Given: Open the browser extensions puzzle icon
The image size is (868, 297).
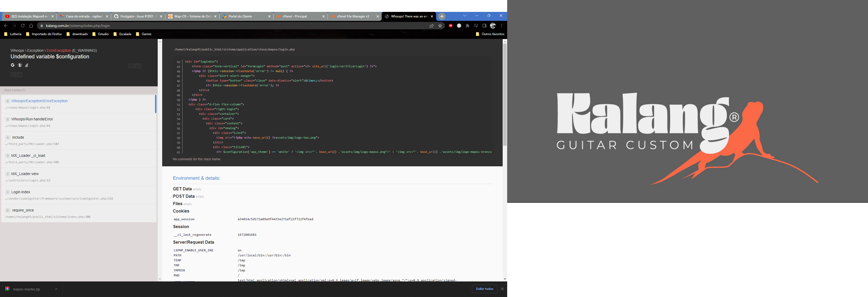Looking at the screenshot, I should tap(467, 26).
